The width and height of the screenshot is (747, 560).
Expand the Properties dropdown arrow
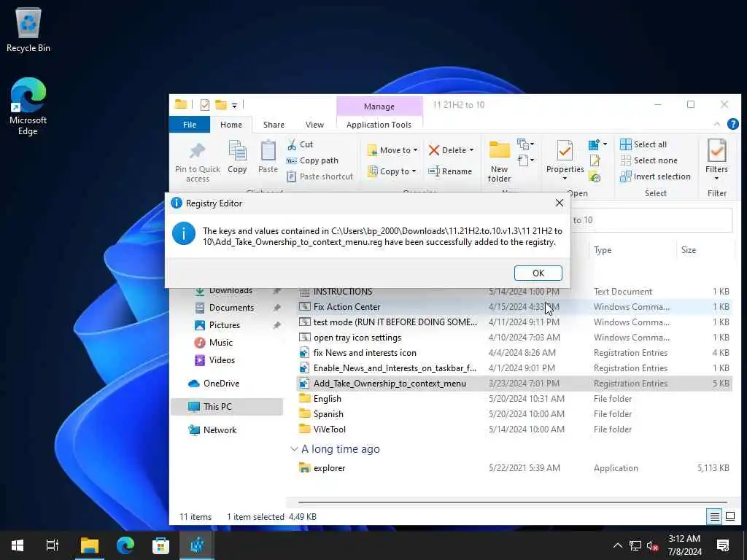point(565,179)
